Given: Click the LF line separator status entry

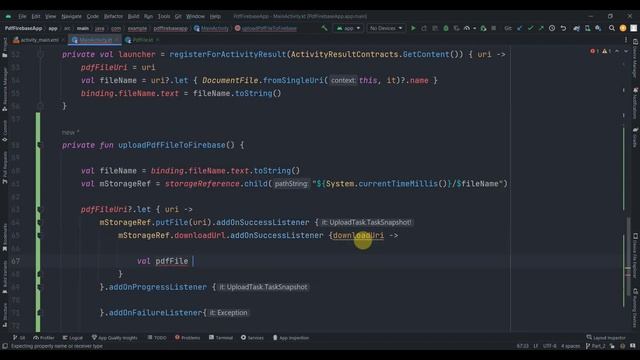Looking at the screenshot, I should click(536, 346).
